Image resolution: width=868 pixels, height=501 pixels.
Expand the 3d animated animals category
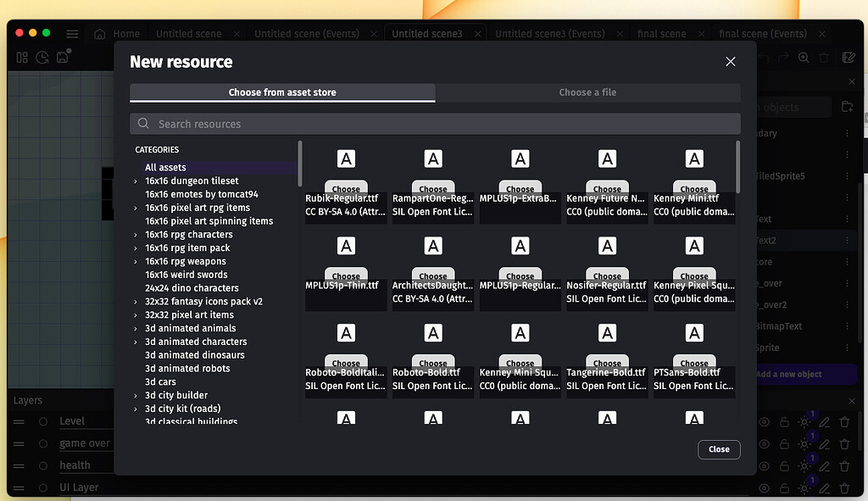click(x=136, y=328)
